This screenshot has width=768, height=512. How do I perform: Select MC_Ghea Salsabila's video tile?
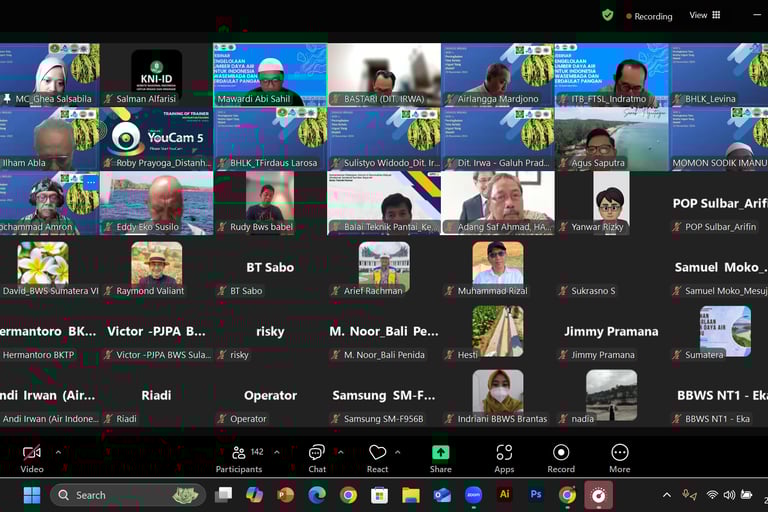pyautogui.click(x=49, y=74)
